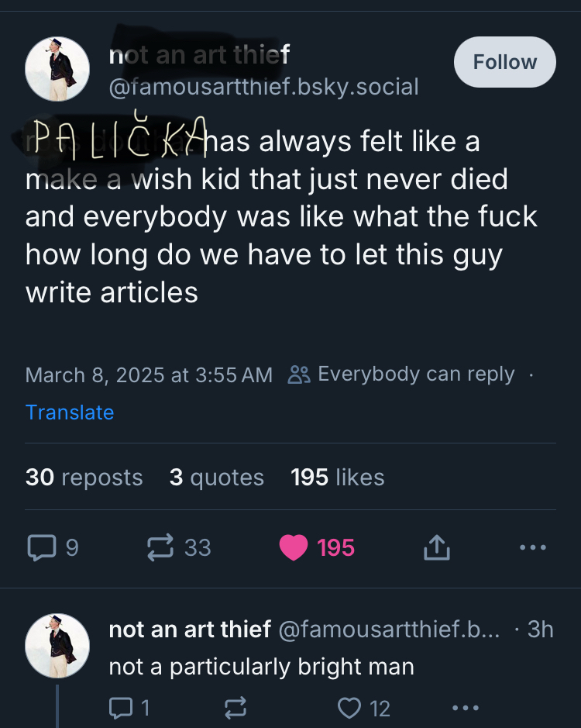Share the main post via upload icon
581x728 pixels.
coord(435,548)
